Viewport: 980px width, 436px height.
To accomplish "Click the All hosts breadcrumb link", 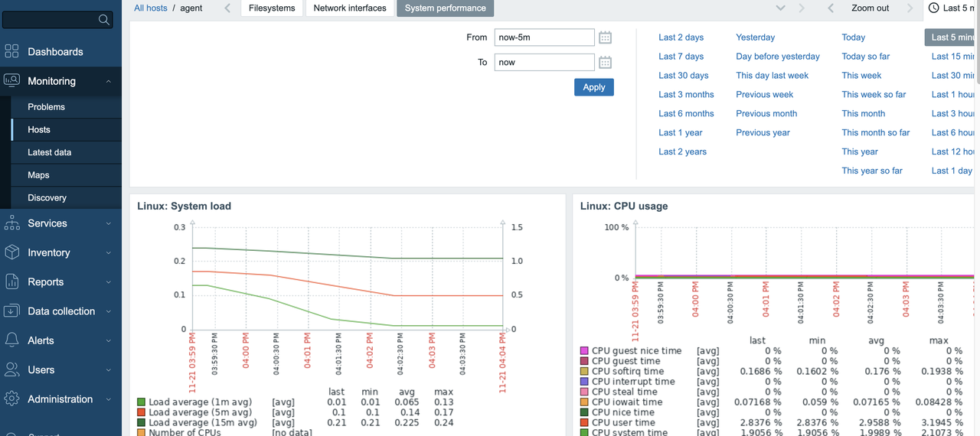I will coord(150,8).
